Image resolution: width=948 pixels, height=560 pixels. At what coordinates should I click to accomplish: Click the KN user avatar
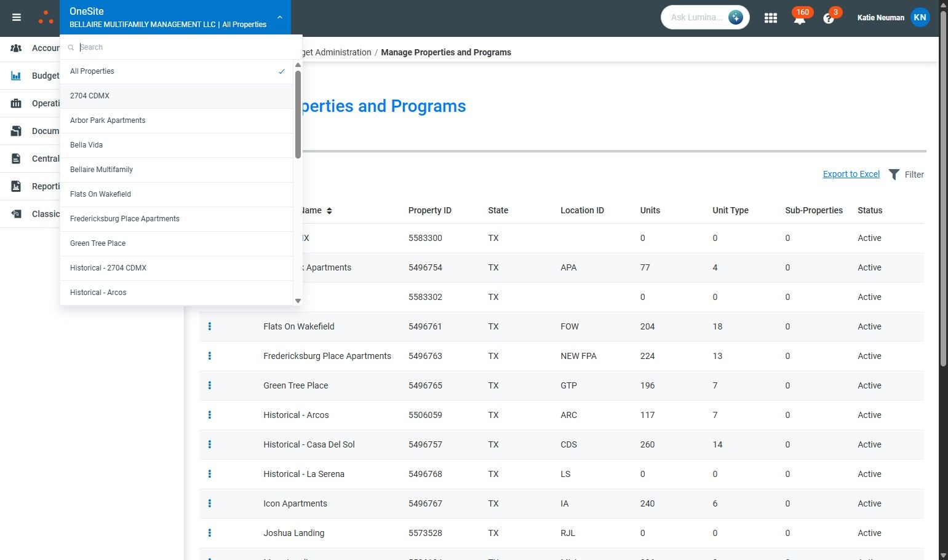[920, 17]
